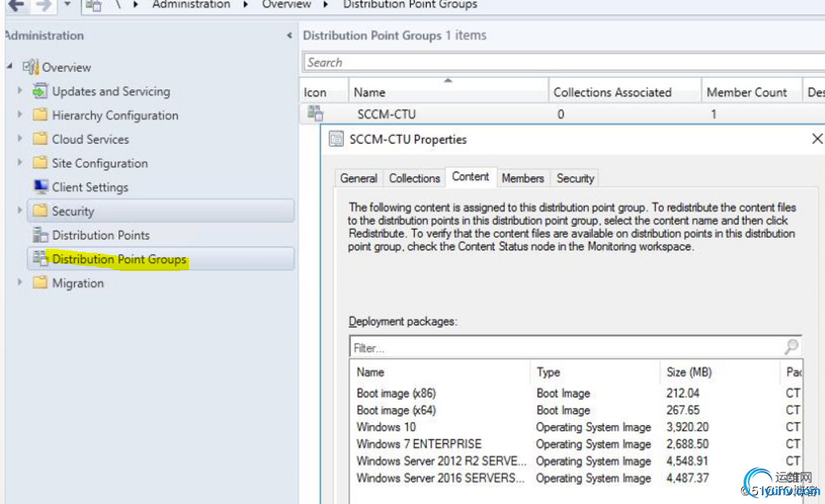Click the forward navigation arrow
This screenshot has height=504, width=825.
click(x=44, y=6)
